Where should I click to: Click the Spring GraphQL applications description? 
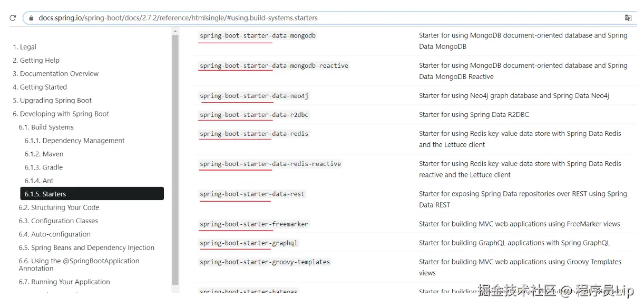point(514,243)
